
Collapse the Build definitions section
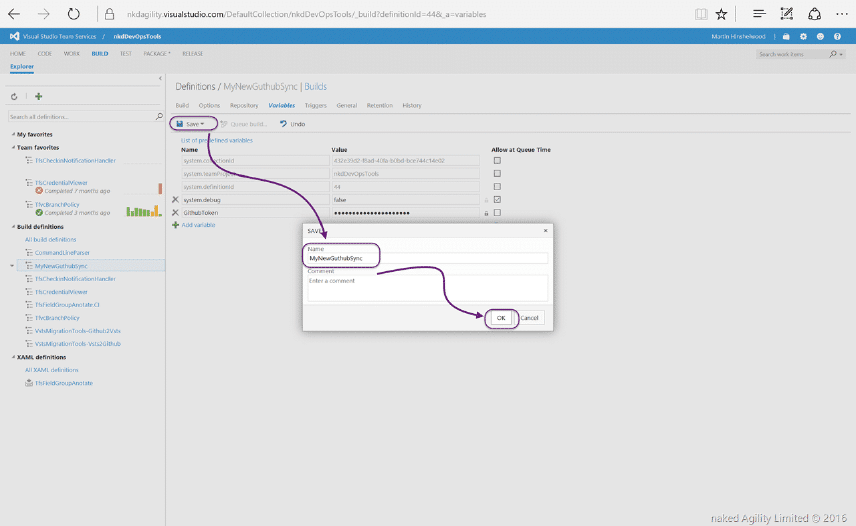click(13, 226)
